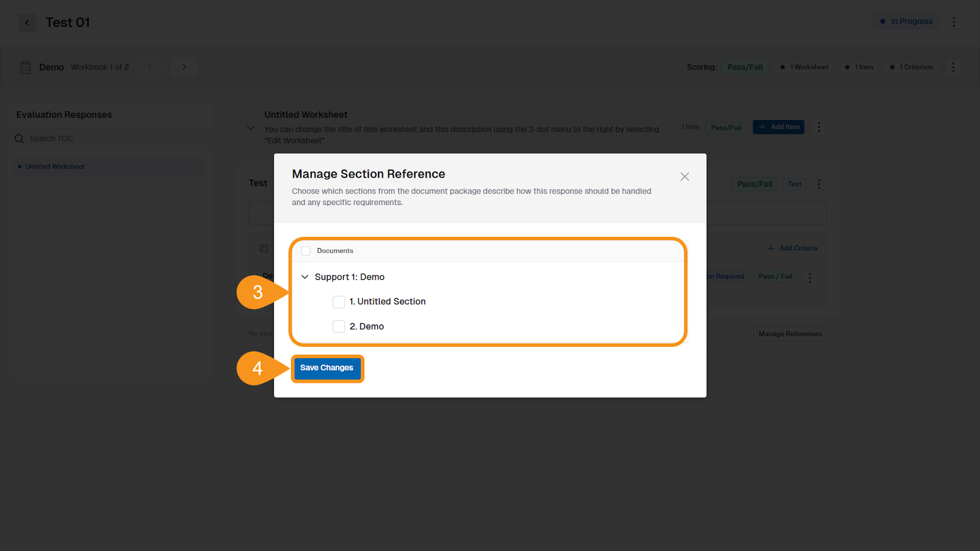Collapse the Untitled Worksheet header chevron
Image resolution: width=980 pixels, height=551 pixels.
[x=251, y=129]
